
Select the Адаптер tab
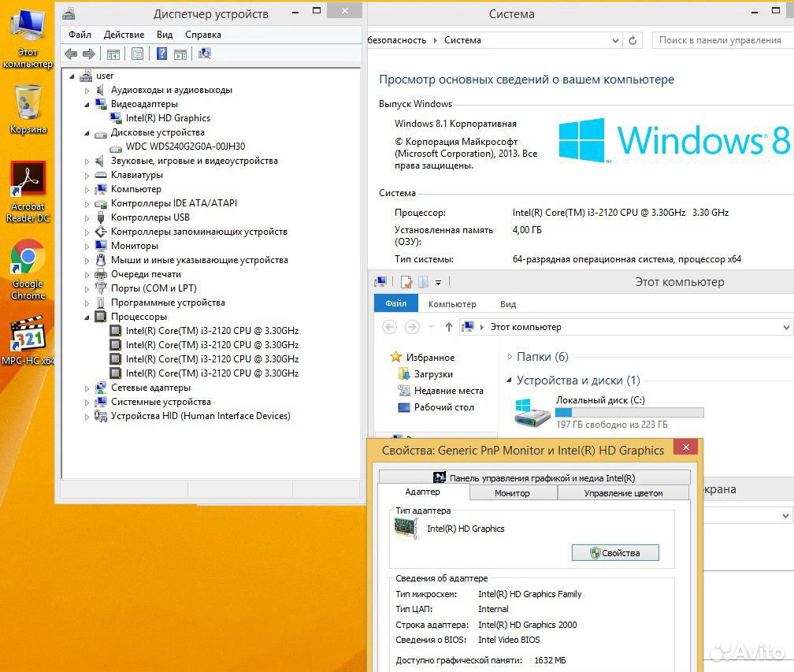point(423,492)
